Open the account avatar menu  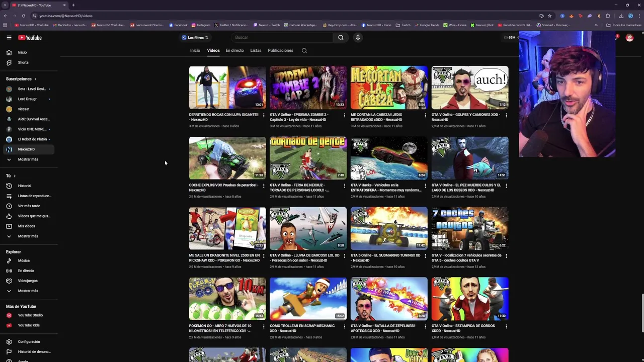[x=629, y=38]
